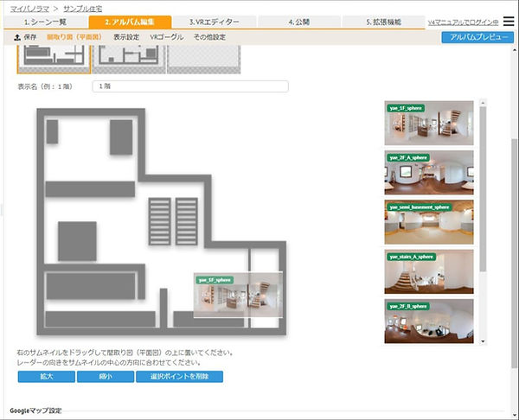Select the yae_2F_B_sphere panorama thumbnail
The width and height of the screenshot is (519, 420).
point(429,321)
